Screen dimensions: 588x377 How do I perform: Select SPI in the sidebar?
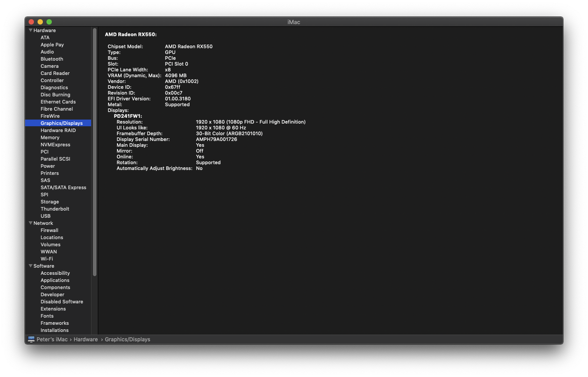[x=44, y=195]
